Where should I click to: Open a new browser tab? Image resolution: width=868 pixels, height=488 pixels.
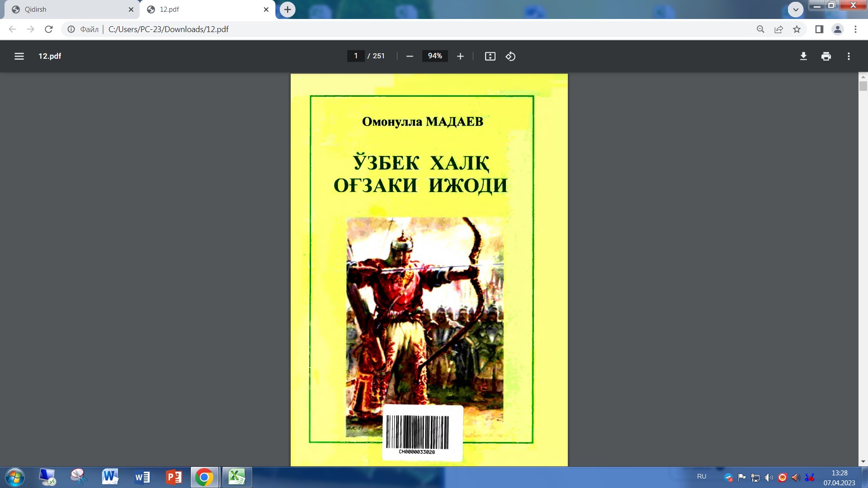coord(288,9)
